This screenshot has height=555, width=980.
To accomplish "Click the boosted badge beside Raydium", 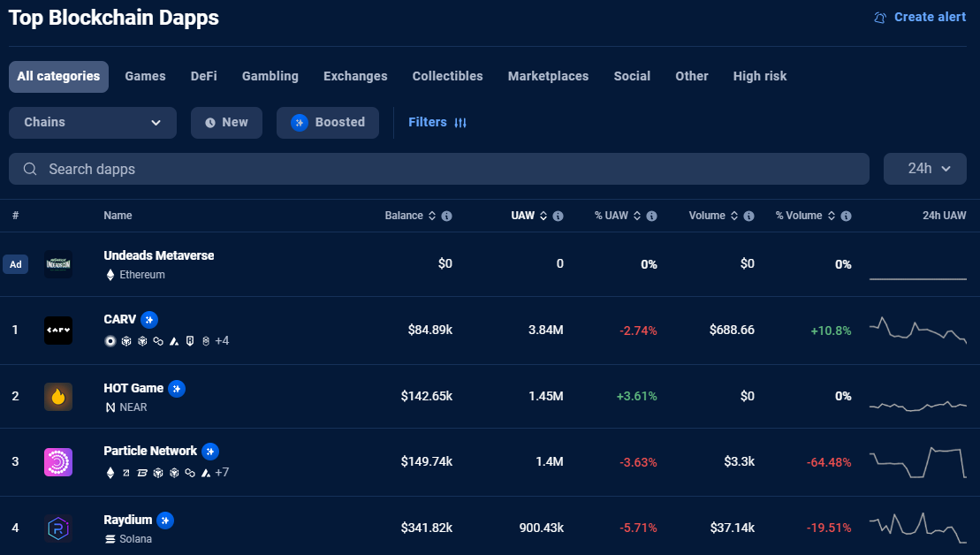I will pyautogui.click(x=165, y=520).
